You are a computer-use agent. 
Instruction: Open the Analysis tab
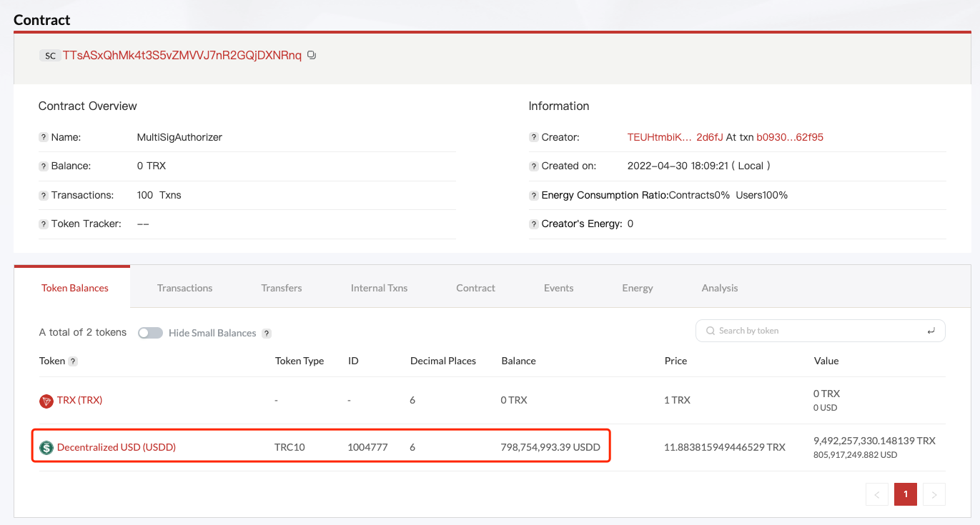[720, 288]
